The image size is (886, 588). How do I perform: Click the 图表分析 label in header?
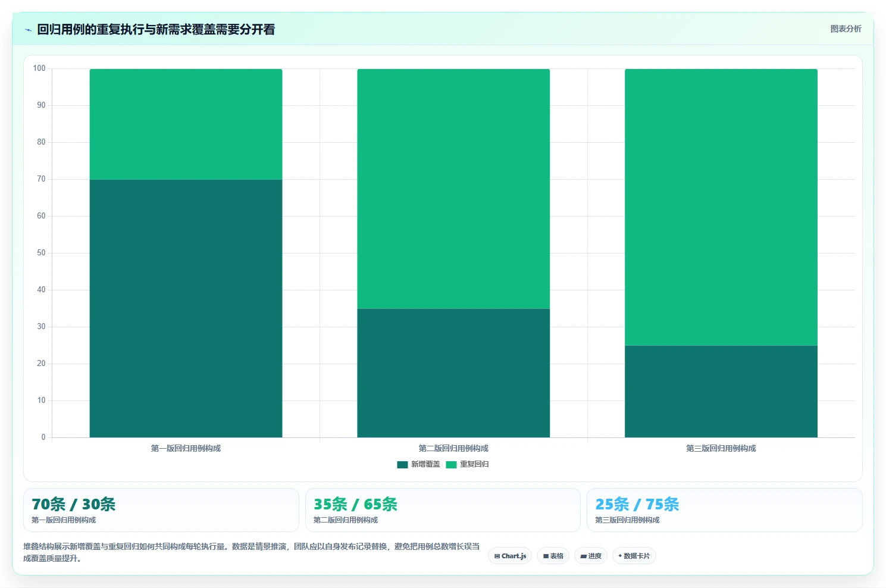[846, 29]
